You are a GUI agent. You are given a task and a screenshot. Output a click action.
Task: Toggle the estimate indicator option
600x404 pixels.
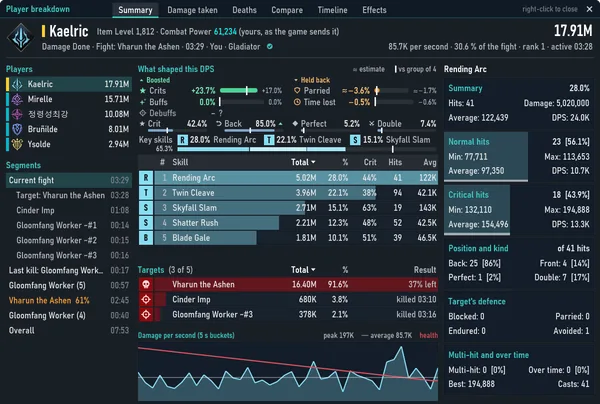tap(369, 69)
